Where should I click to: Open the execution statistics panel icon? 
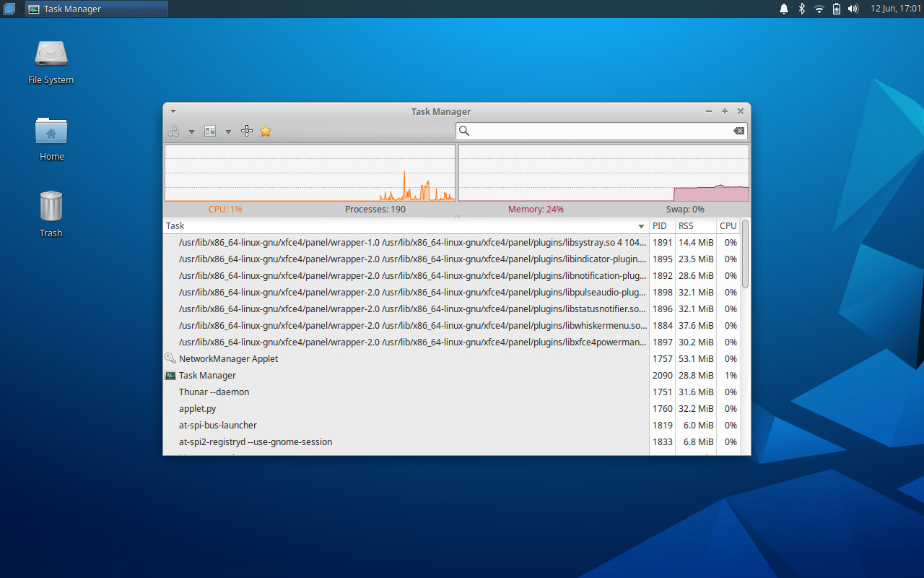(209, 131)
